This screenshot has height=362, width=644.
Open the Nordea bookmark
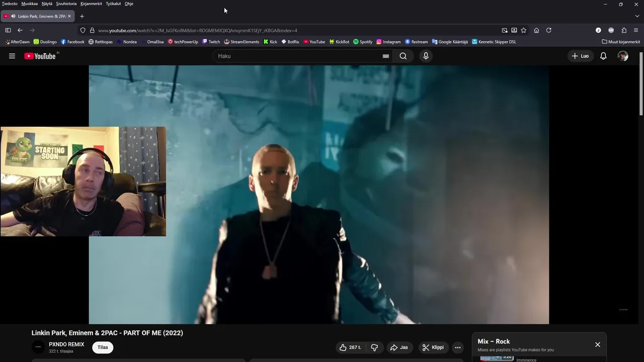pos(126,42)
